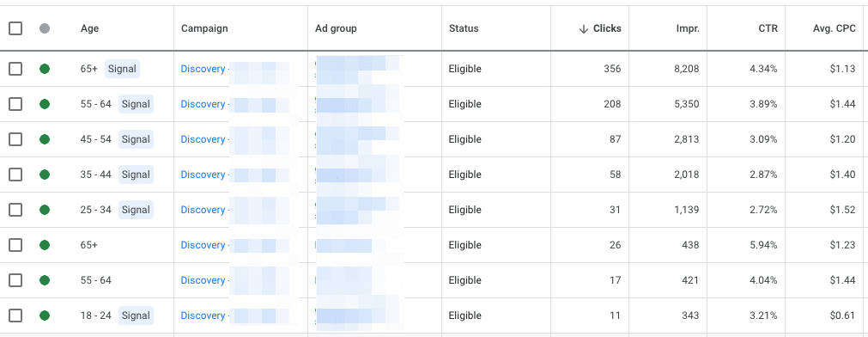Tick checkbox for 45 - 54 age row
The width and height of the screenshot is (868, 337).
(x=15, y=139)
